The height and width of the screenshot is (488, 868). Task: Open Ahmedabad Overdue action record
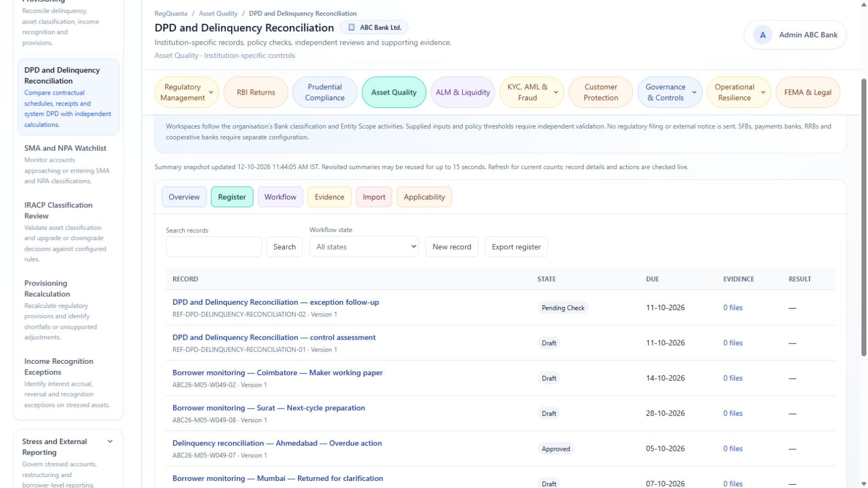coord(277,443)
